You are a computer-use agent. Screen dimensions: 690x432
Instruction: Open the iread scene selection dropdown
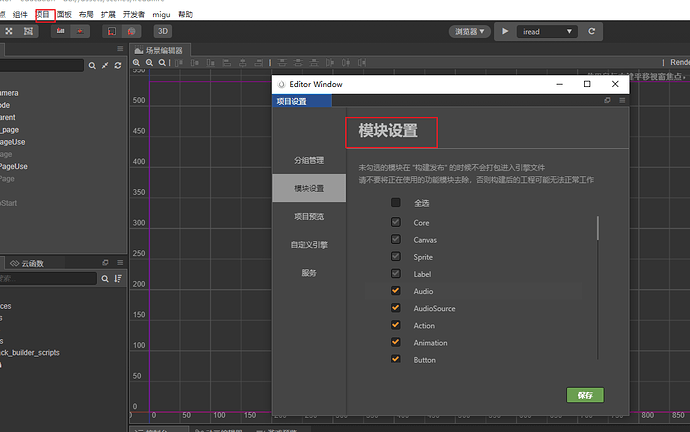tap(547, 32)
